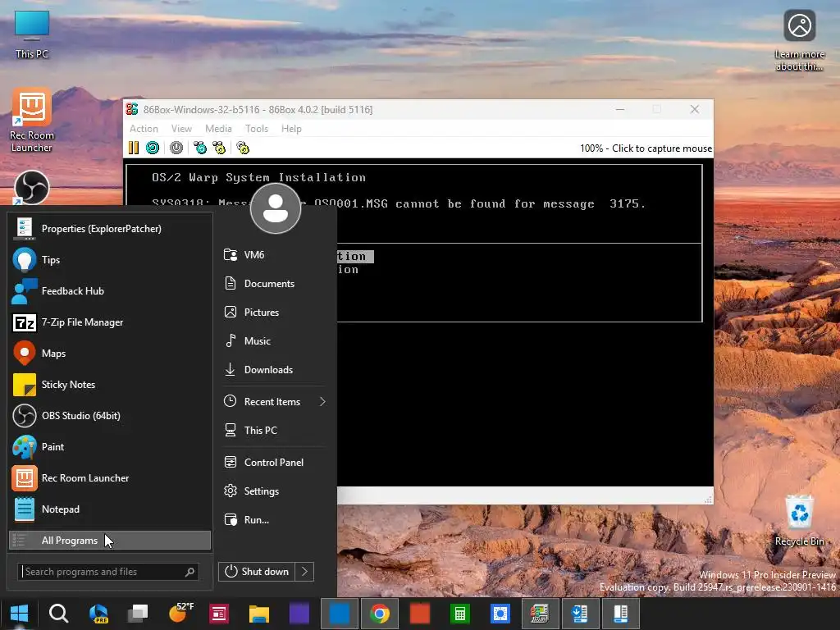Open the Music folder link
The image size is (840, 630).
274,340
